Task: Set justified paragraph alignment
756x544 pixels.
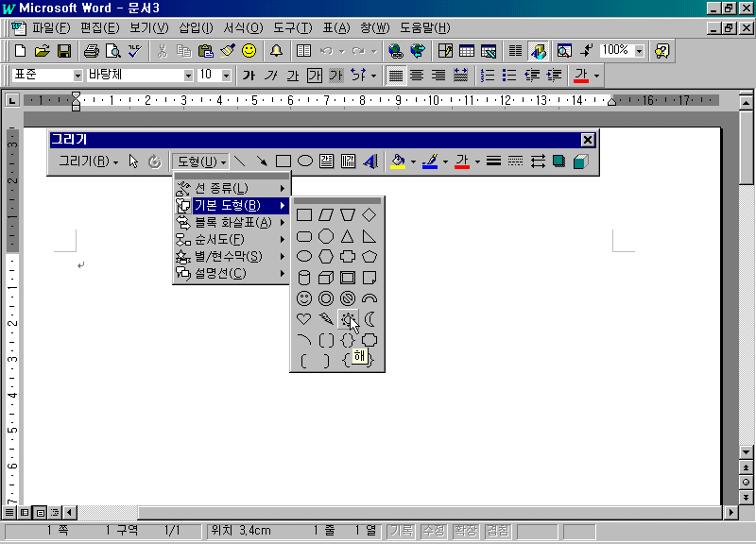Action: [x=396, y=76]
